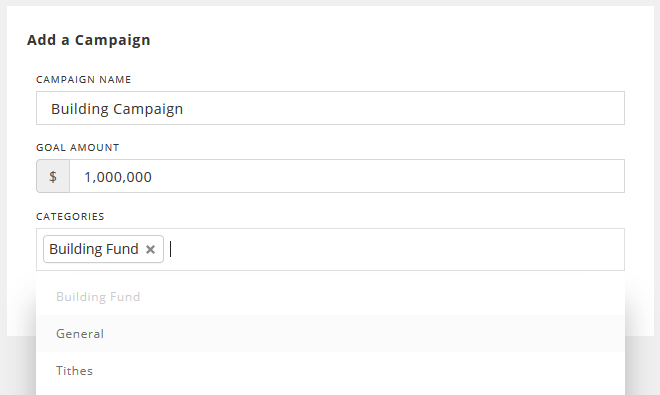
Task: Focus the Goal Amount input field
Action: point(347,176)
